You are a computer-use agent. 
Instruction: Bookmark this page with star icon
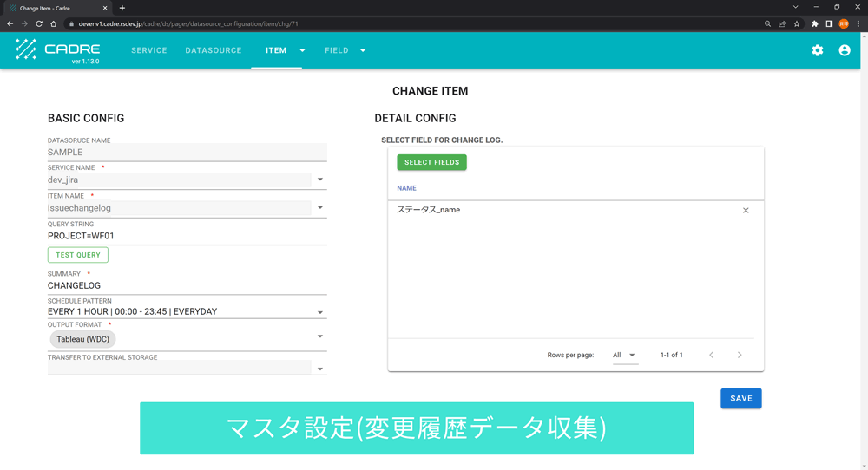[797, 24]
